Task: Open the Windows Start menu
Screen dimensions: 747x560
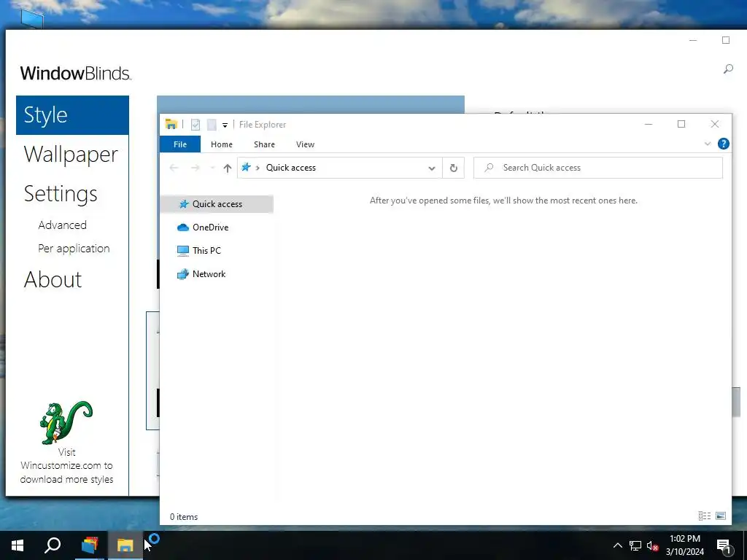Action: (x=18, y=545)
